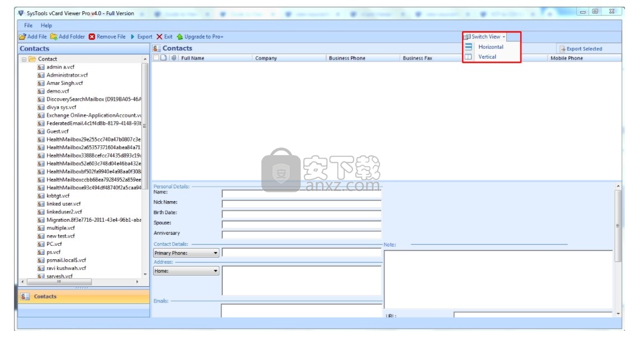Screen dimensions: 644x342
Task: Click the address text area
Action: point(302,281)
